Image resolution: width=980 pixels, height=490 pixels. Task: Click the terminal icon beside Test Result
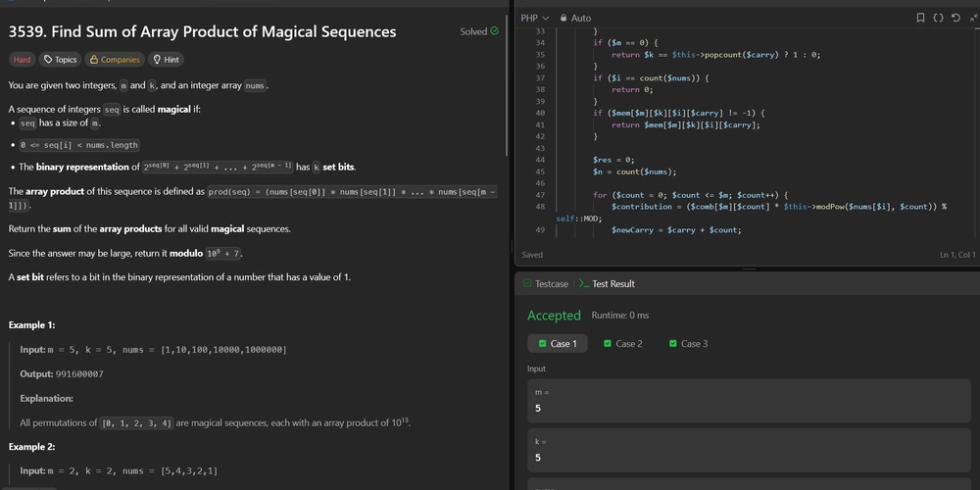point(583,284)
